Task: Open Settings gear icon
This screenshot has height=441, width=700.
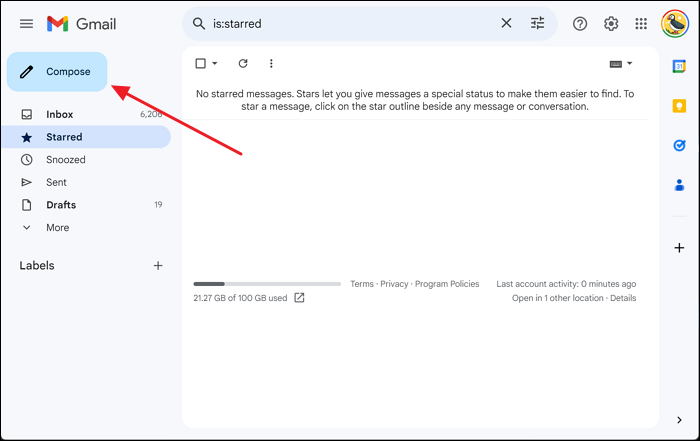Action: click(x=611, y=24)
